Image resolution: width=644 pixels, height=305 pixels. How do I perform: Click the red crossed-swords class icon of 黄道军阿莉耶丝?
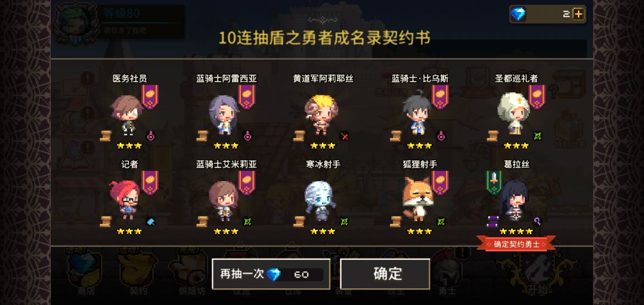click(x=344, y=136)
